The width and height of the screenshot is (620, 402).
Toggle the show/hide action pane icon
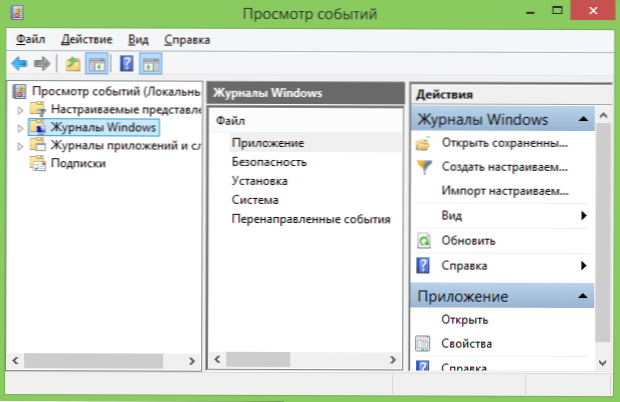tap(151, 64)
